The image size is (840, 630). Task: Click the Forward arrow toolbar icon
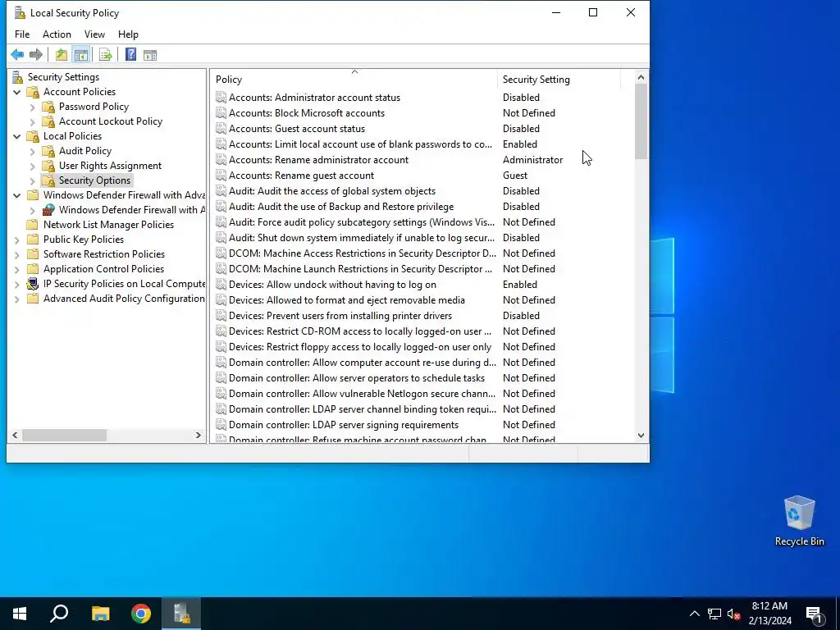[x=36, y=55]
